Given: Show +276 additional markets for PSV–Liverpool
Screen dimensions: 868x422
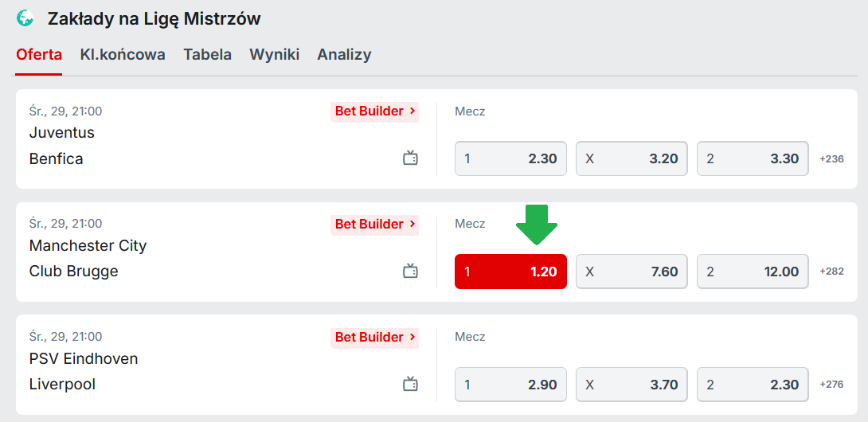Looking at the screenshot, I should click(x=831, y=385).
